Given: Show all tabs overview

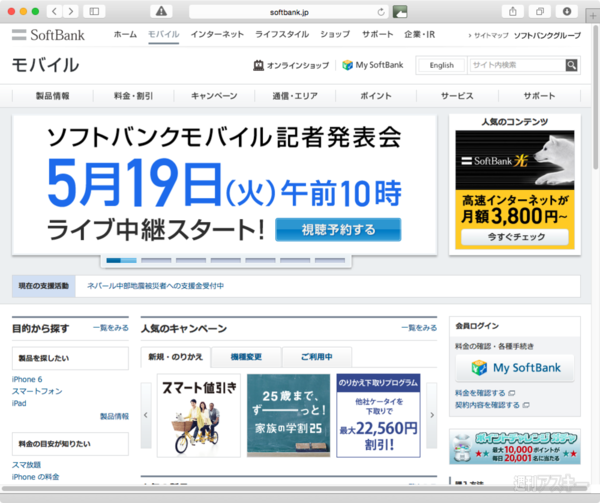Looking at the screenshot, I should tap(540, 11).
